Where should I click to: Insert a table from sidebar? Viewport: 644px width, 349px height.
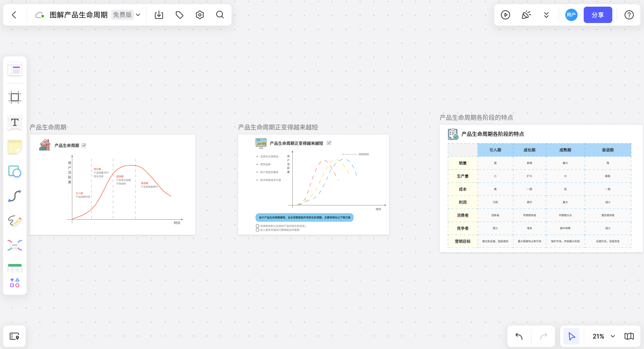pyautogui.click(x=15, y=268)
